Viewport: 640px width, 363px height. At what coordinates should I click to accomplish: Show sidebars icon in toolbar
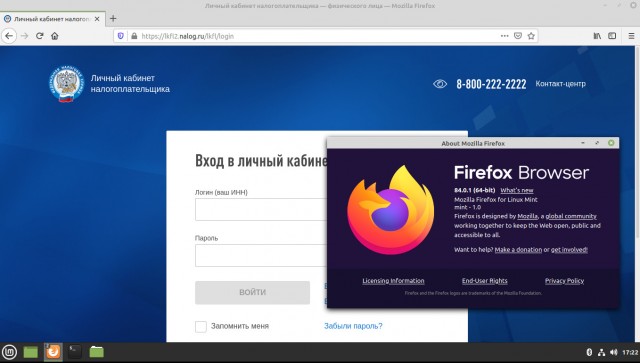pos(612,36)
